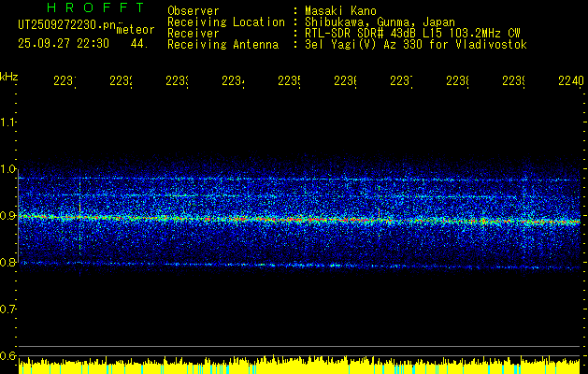Select the antenna text 3el Yagi(V) Az 330
This screenshot has width=588, height=374.
click(x=364, y=45)
